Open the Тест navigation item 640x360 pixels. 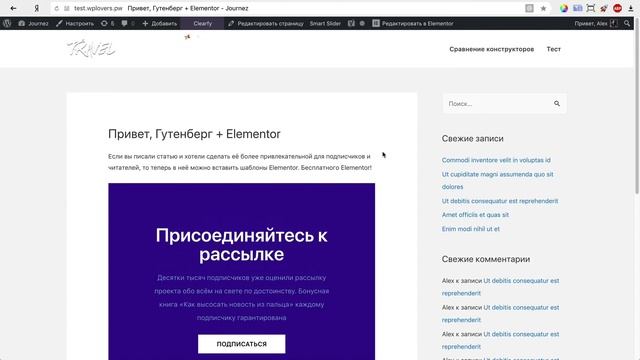[x=553, y=49]
